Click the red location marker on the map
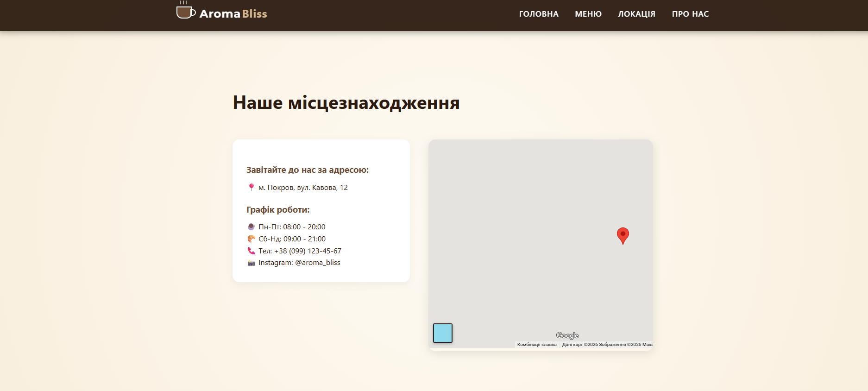The height and width of the screenshot is (391, 868). 623,235
